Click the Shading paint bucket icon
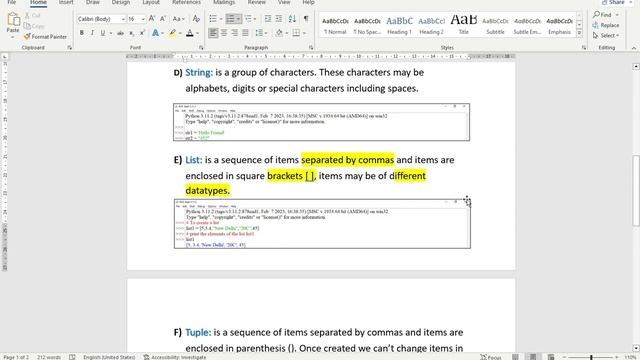The height and width of the screenshot is (360, 640). pyautogui.click(x=279, y=33)
